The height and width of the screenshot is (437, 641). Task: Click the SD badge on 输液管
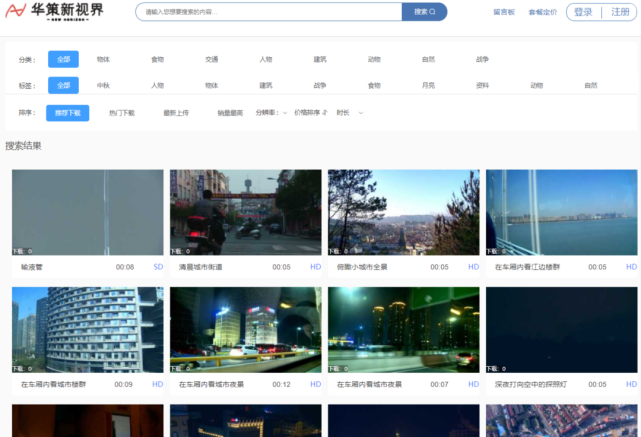158,267
